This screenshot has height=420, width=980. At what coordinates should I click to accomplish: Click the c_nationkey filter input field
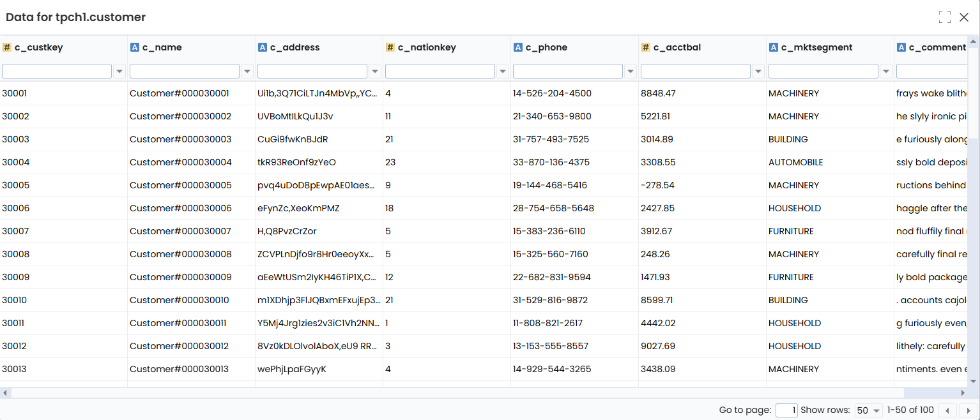pyautogui.click(x=440, y=71)
